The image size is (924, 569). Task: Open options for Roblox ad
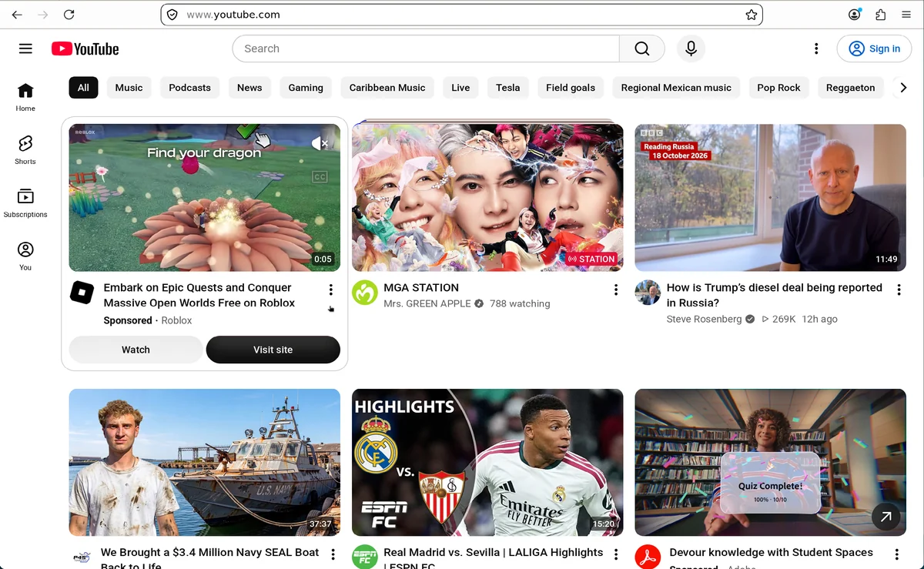click(x=331, y=290)
